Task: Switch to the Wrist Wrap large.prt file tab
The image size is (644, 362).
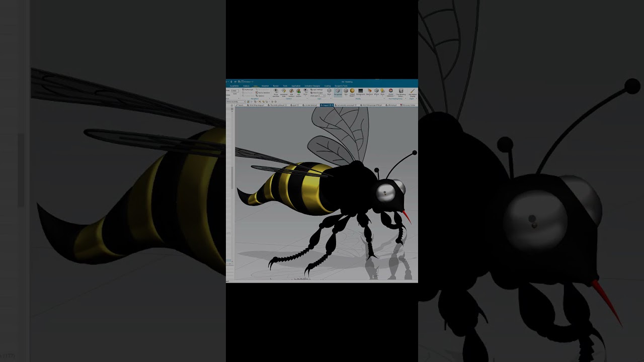Action: click(x=256, y=105)
